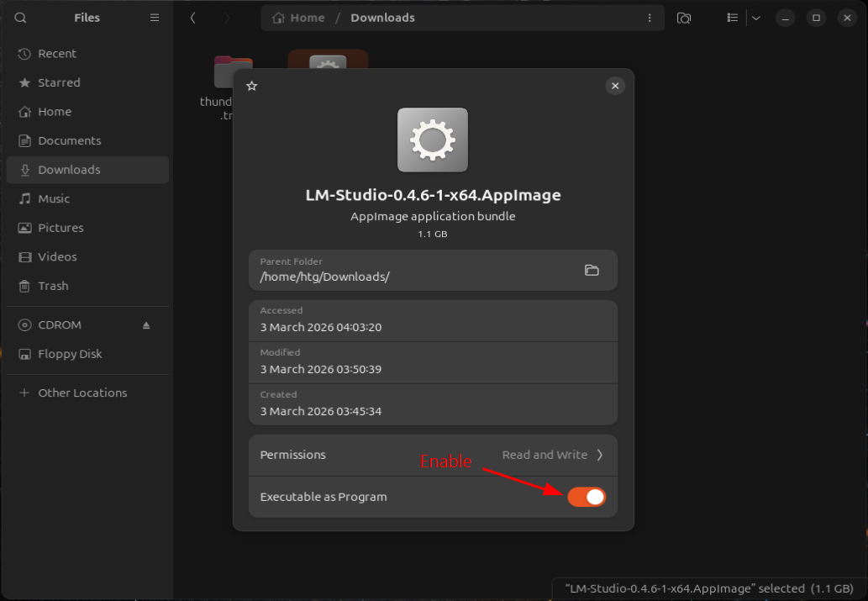Image resolution: width=868 pixels, height=601 pixels.
Task: Switch to list view layout
Action: pos(733,18)
